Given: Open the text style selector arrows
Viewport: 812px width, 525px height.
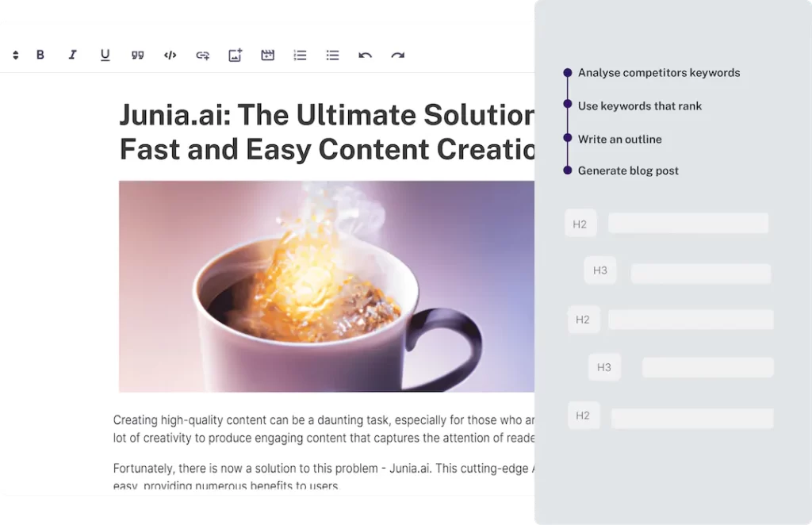Looking at the screenshot, I should [16, 55].
